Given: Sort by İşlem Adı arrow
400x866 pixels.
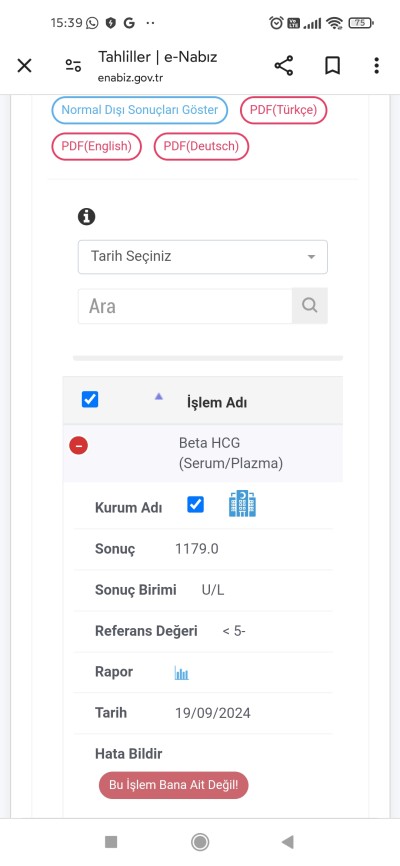Looking at the screenshot, I should [x=159, y=396].
